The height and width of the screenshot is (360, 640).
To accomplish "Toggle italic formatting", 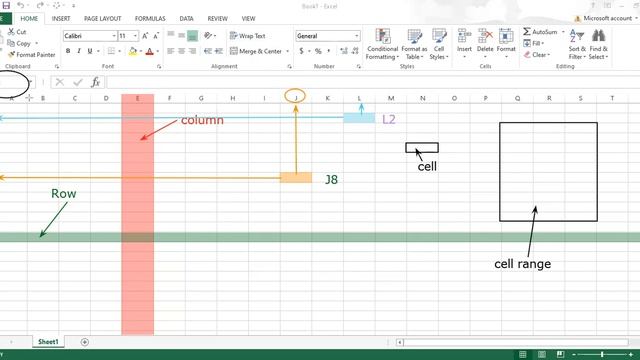I will 79,51.
